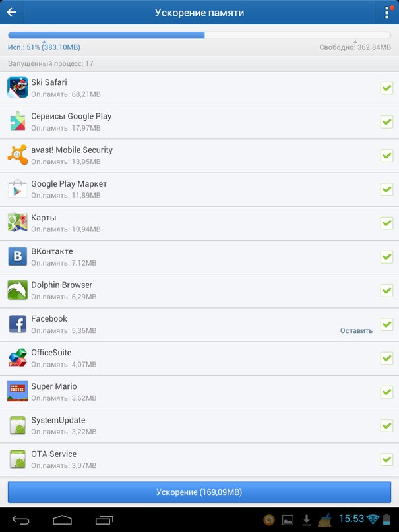The image size is (399, 532).
Task: Tap the Super Mario icon
Action: pyautogui.click(x=17, y=391)
